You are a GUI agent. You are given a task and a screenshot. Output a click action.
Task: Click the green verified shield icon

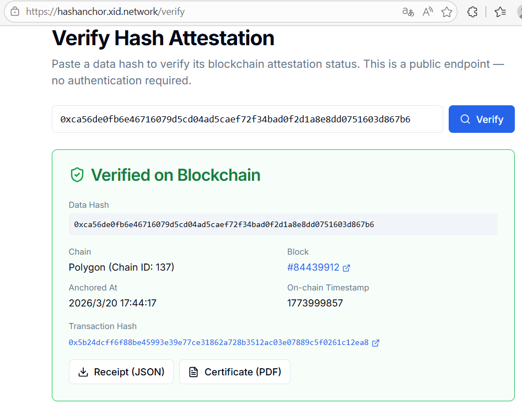tap(77, 175)
